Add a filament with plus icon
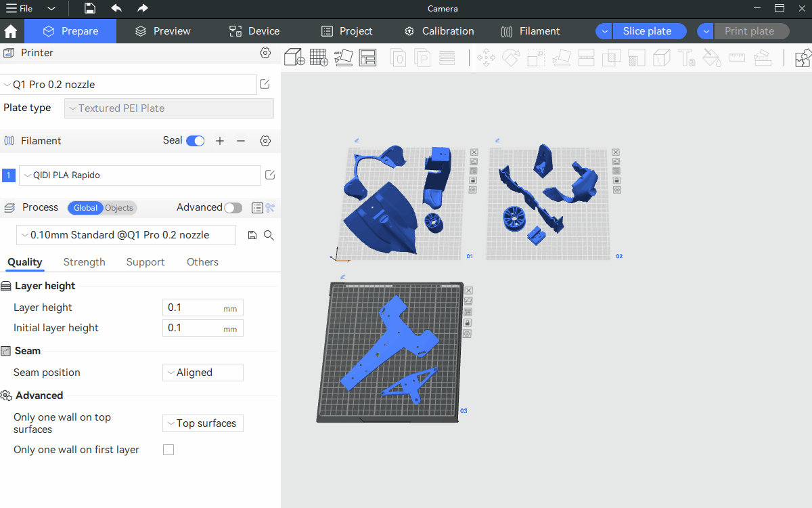 [219, 141]
